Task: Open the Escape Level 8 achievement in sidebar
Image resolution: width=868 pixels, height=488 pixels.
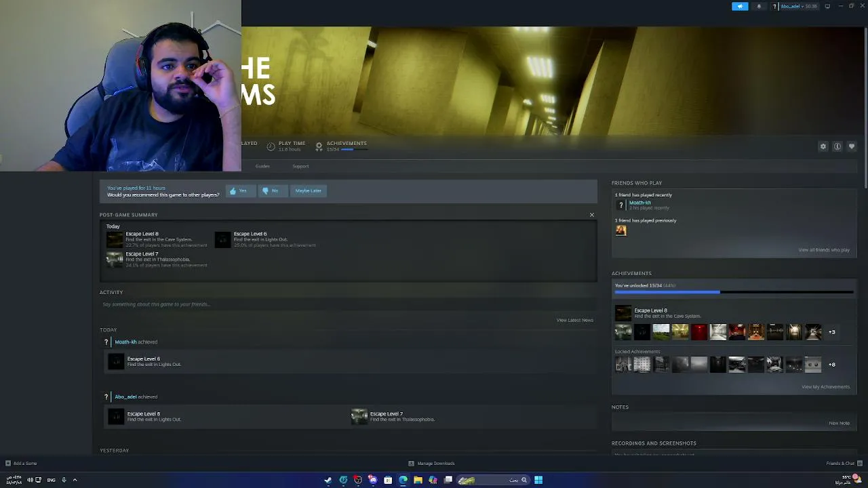Action: pyautogui.click(x=623, y=313)
